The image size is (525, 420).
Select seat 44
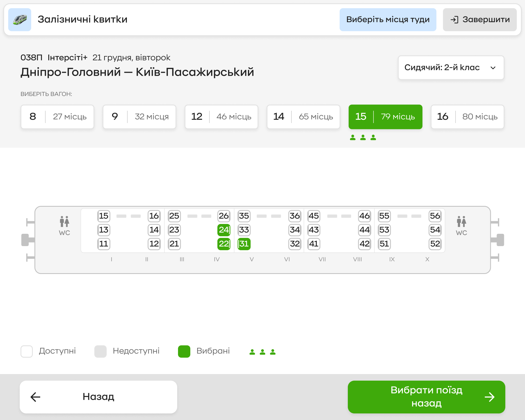365,230
